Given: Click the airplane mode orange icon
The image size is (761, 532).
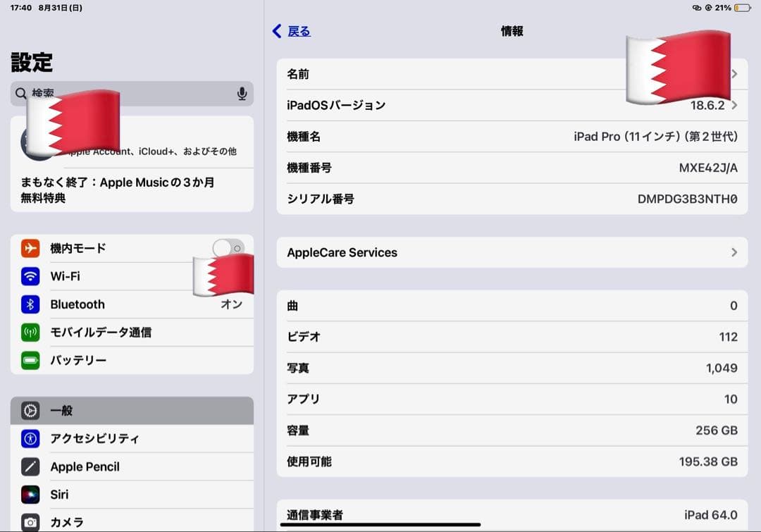Looking at the screenshot, I should pos(30,248).
